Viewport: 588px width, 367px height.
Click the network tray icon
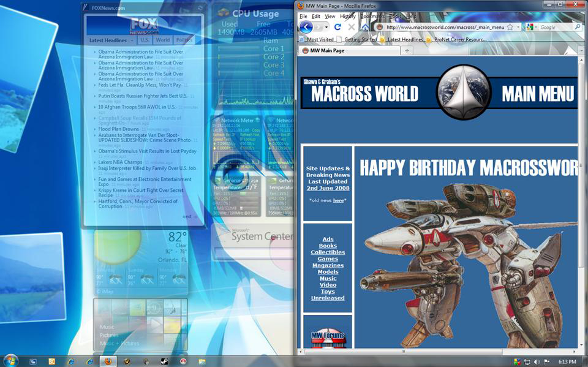[527, 361]
